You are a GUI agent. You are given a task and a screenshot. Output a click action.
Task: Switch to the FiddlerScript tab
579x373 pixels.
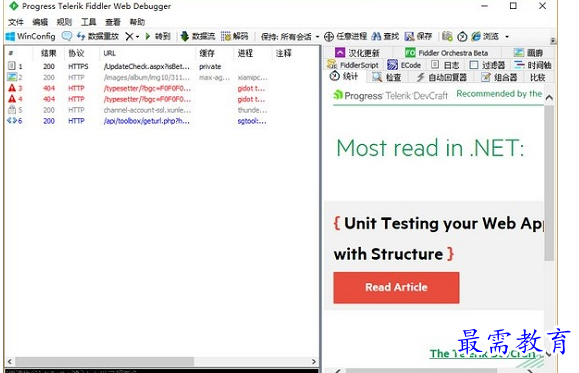click(x=353, y=65)
